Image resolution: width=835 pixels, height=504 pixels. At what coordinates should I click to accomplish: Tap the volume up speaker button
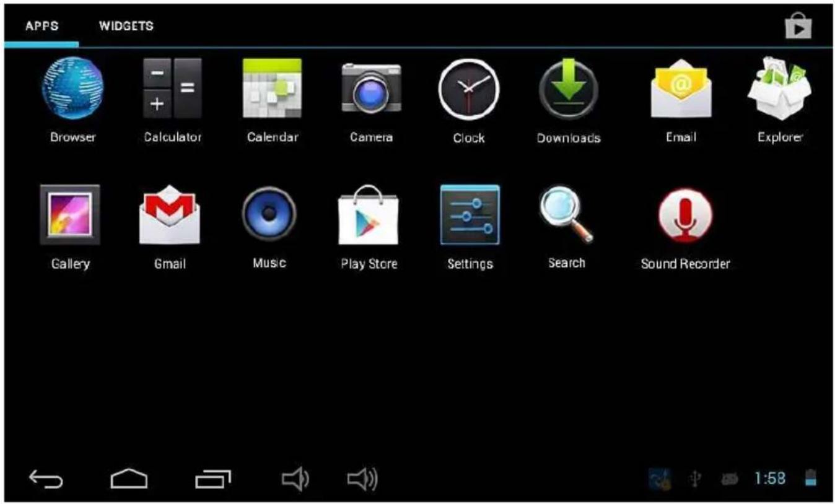point(362,479)
